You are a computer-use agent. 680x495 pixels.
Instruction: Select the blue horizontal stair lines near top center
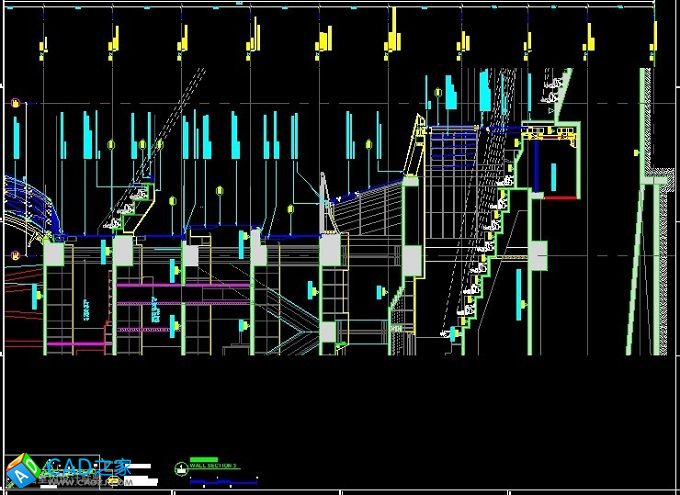[x=452, y=145]
